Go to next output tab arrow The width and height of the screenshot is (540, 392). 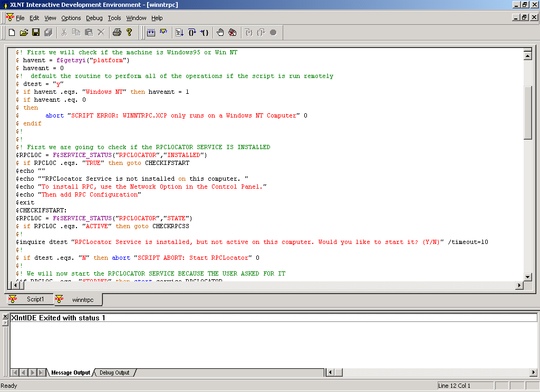pyautogui.click(x=33, y=373)
